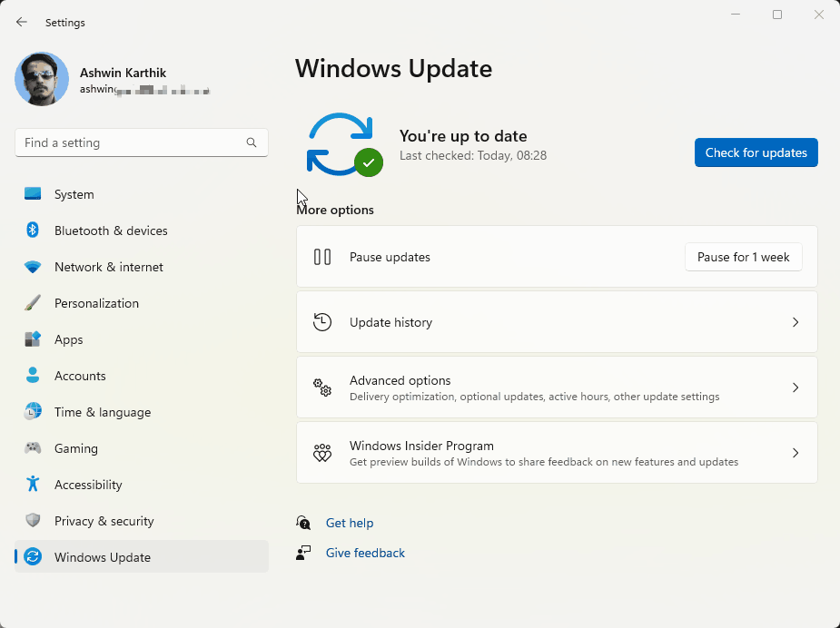Select the Network & internet Wi-Fi icon

click(33, 267)
